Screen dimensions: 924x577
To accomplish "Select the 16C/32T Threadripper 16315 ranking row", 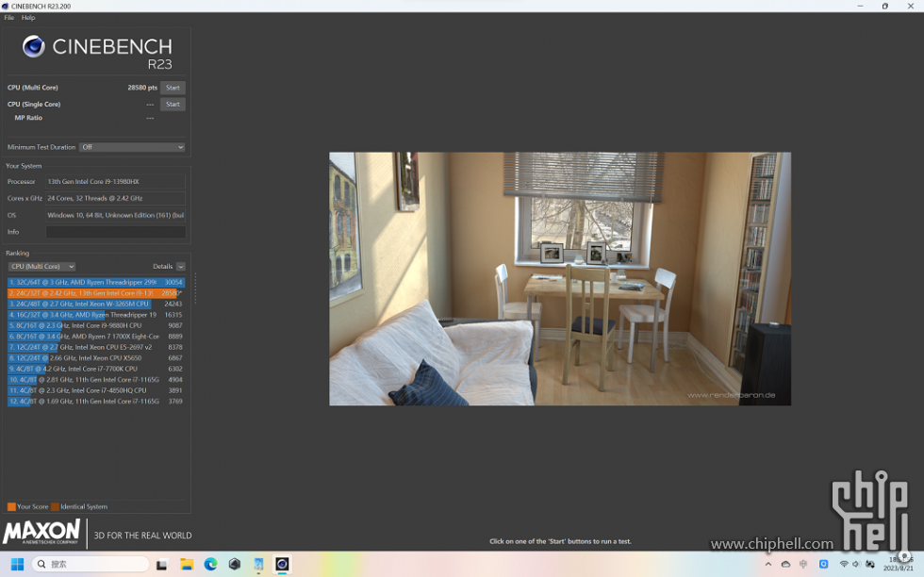I will [x=96, y=315].
